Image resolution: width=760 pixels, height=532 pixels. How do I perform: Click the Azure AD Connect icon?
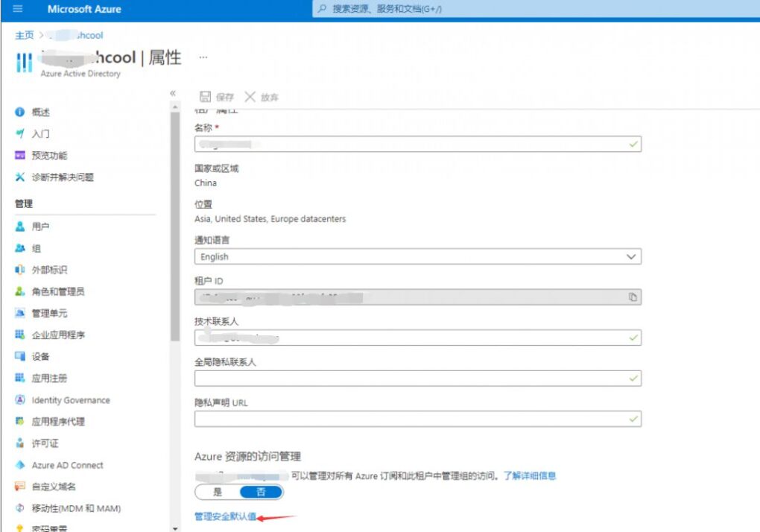click(x=20, y=465)
